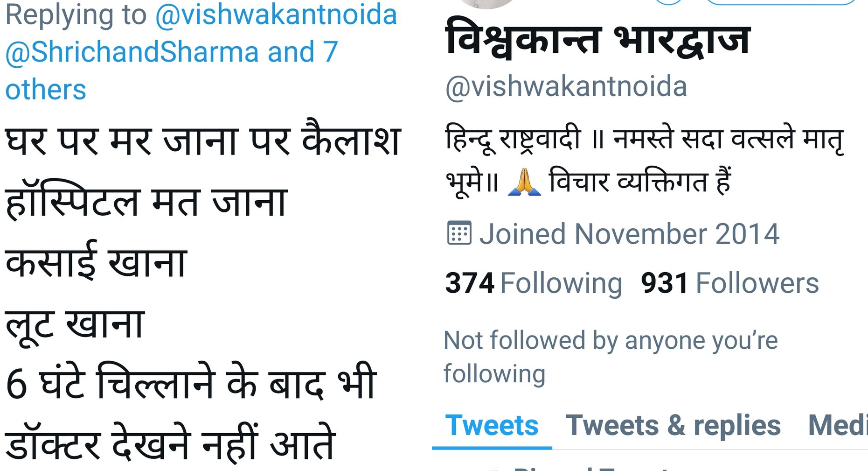This screenshot has height=471, width=868.
Task: Click the folded hands emoji in bio
Action: pos(524,182)
